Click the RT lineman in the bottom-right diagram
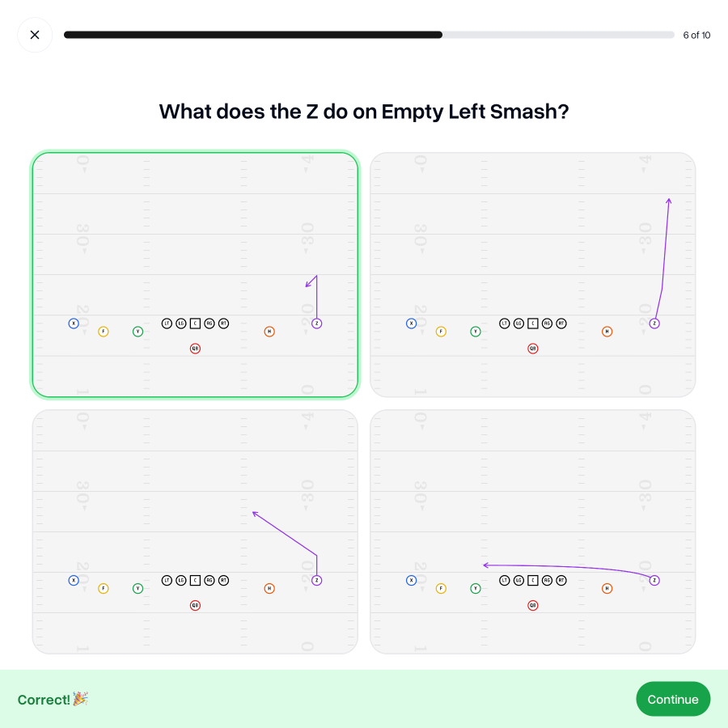 point(561,580)
